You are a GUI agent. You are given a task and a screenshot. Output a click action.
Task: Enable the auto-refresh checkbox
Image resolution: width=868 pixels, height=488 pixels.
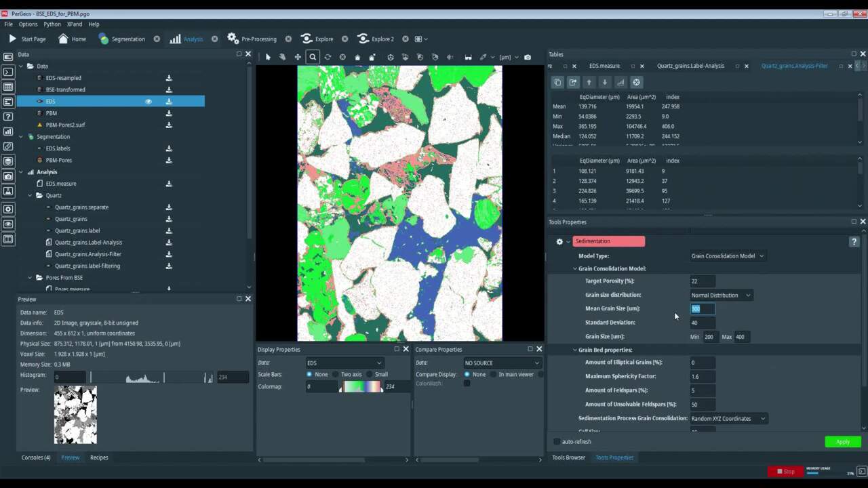[x=557, y=441]
